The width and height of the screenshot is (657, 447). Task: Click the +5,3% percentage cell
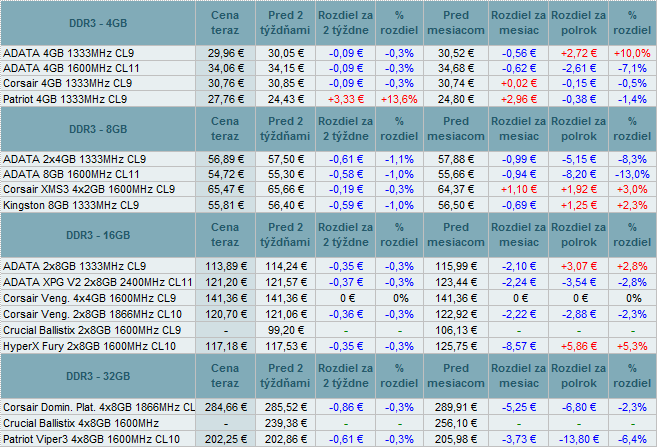[632, 346]
